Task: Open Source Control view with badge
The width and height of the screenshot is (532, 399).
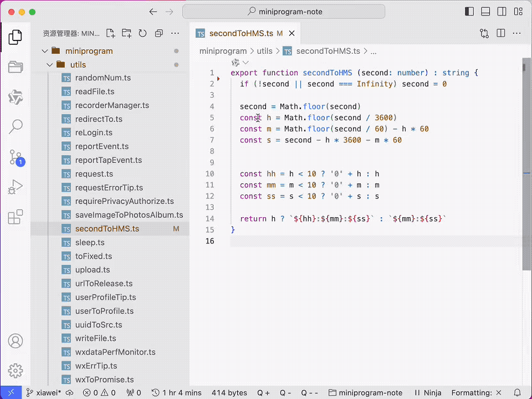Action: 16,157
